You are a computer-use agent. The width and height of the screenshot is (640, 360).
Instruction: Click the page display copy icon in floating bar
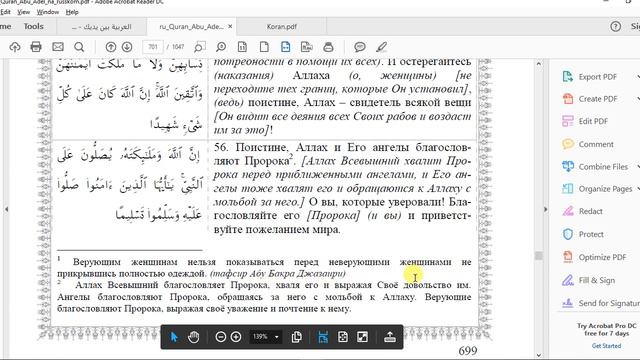click(297, 337)
